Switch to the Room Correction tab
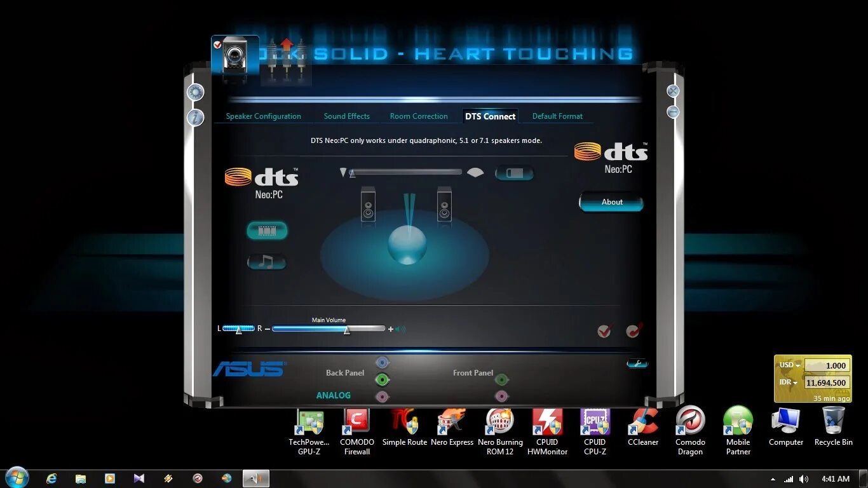Viewport: 868px width, 488px height. pyautogui.click(x=419, y=116)
